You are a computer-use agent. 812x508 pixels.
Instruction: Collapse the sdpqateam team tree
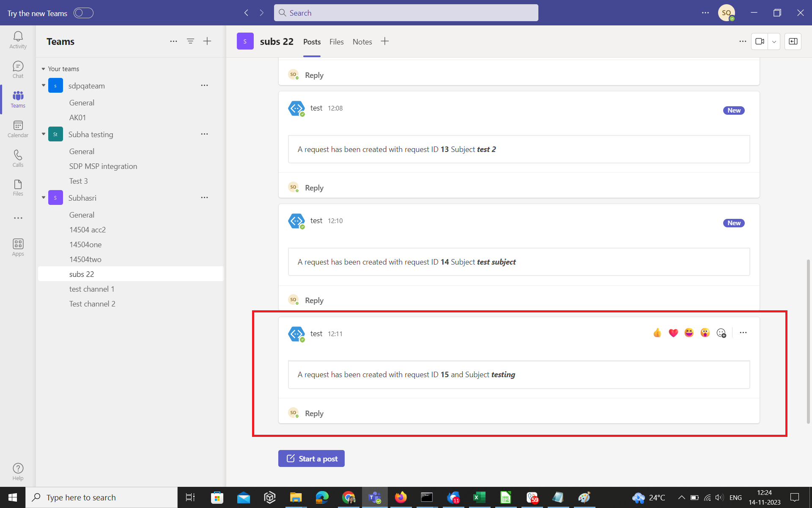click(44, 86)
